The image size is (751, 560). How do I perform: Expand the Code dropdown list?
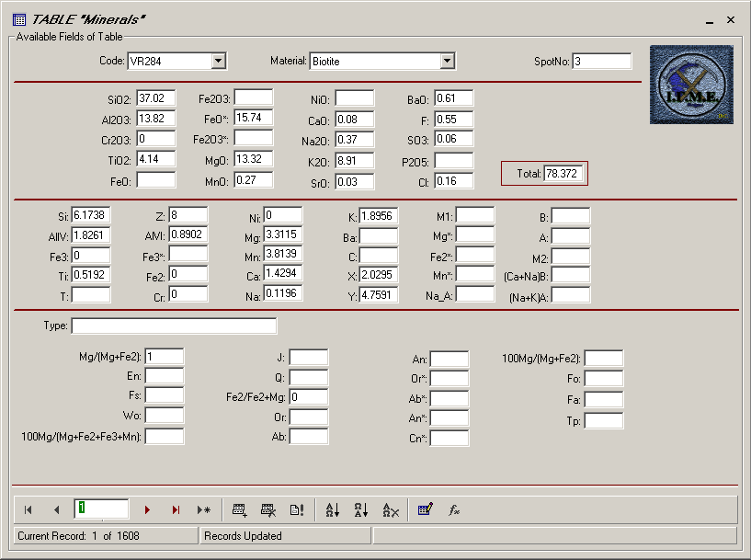coord(218,62)
